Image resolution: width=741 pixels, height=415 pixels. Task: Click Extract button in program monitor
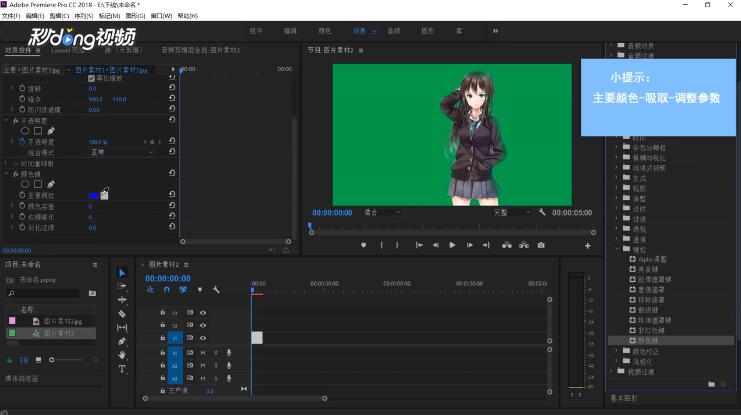524,245
